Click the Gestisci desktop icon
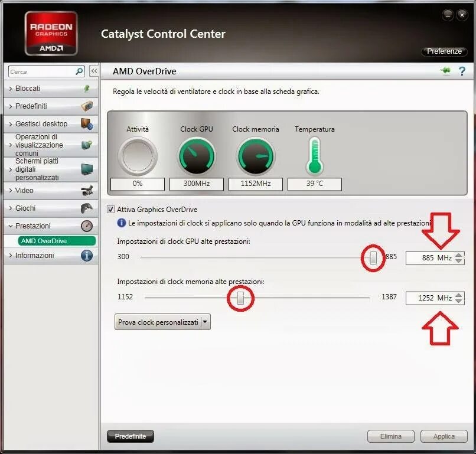Viewport: 476px width, 454px height. click(x=87, y=124)
